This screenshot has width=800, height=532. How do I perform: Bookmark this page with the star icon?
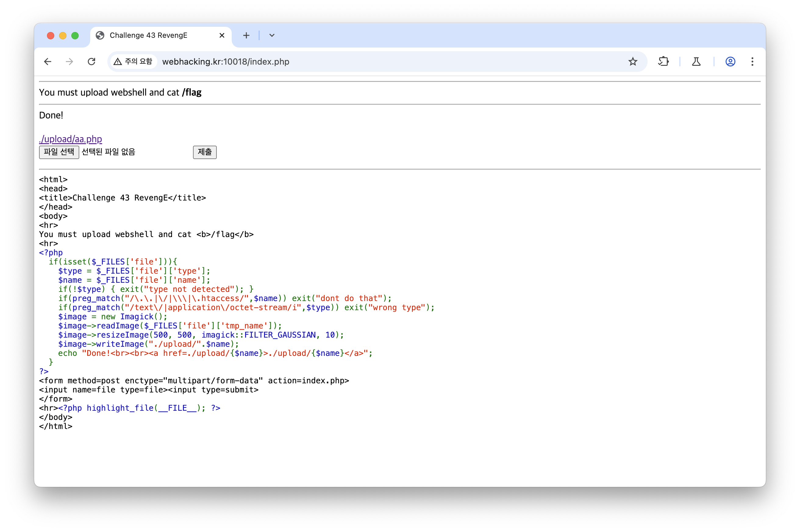point(632,62)
